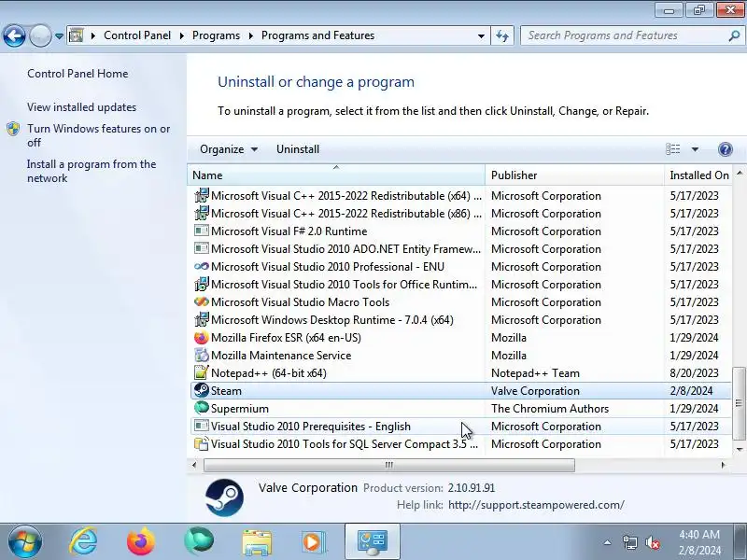
Task: Click the Visual Studio Macro Tools icon
Action: [202, 301]
